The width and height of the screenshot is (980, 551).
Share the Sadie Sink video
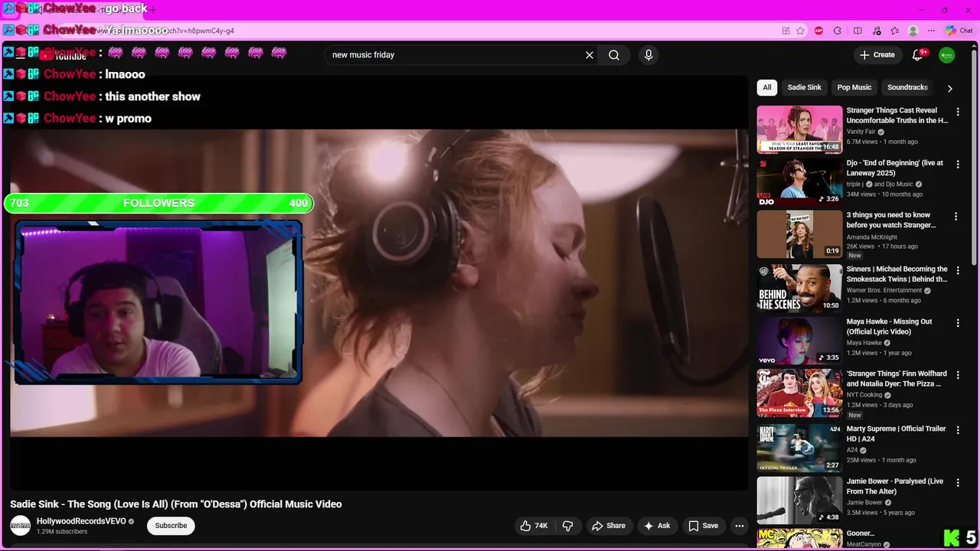[609, 526]
